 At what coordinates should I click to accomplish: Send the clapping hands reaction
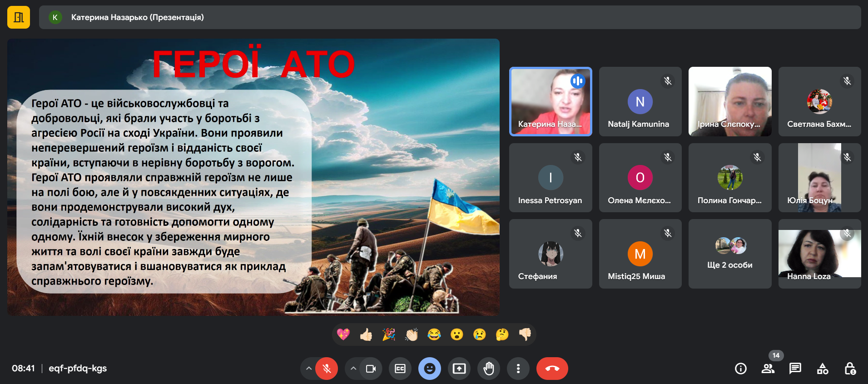click(412, 335)
